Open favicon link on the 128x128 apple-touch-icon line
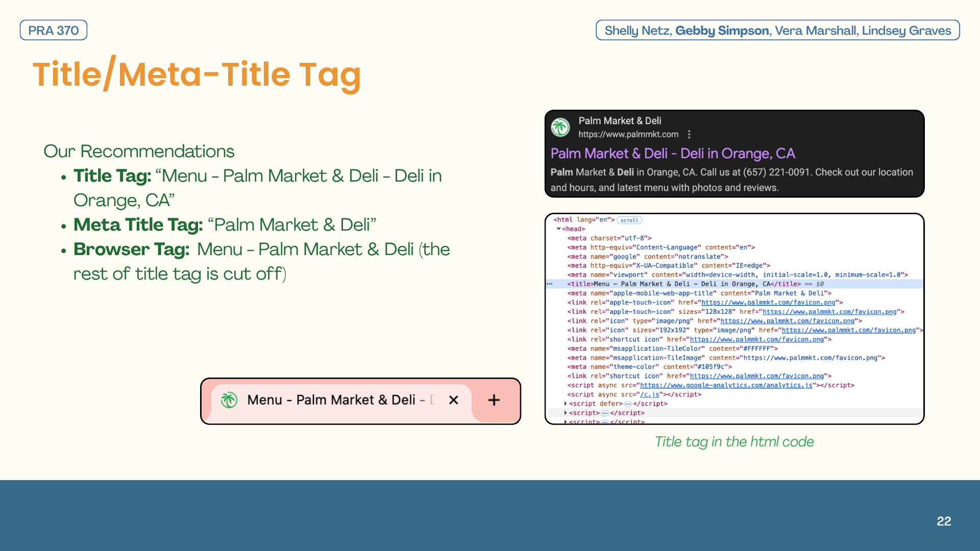The image size is (980, 551). [829, 312]
